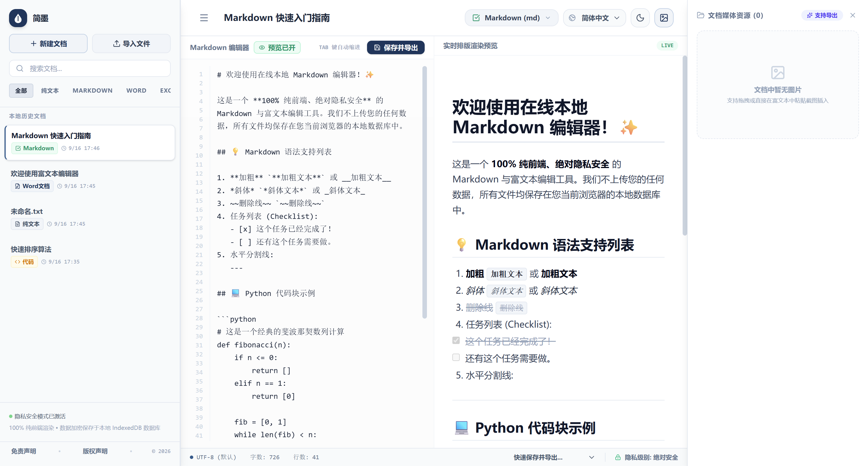868x466 pixels.
Task: Click the Markdown badge on first document
Action: (35, 148)
